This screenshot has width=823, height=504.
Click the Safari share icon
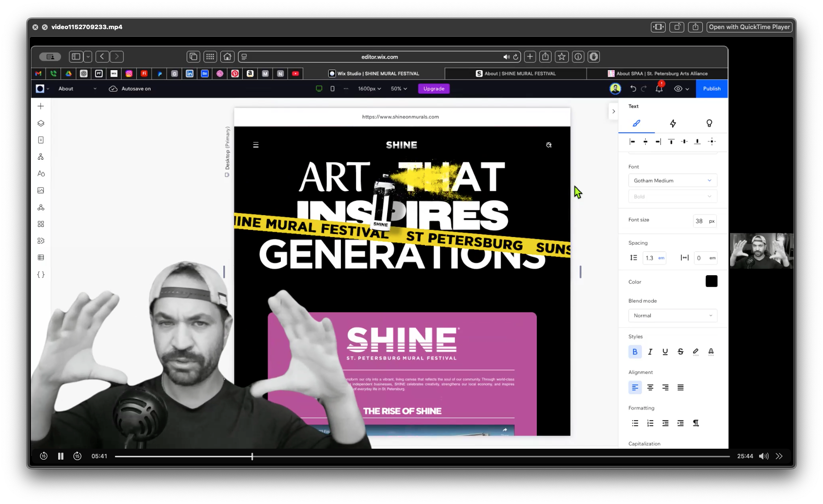545,57
